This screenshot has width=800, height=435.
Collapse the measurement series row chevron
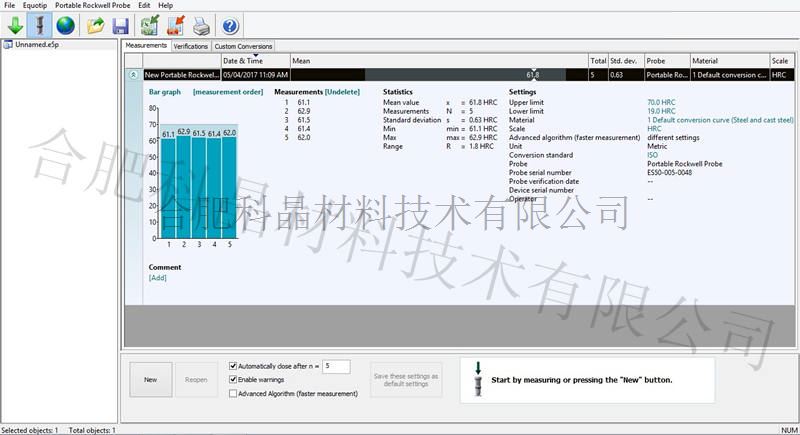[x=132, y=74]
